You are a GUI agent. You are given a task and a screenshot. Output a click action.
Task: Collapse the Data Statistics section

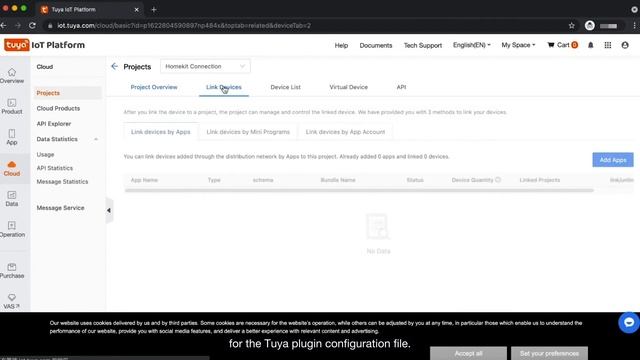[x=96, y=139]
